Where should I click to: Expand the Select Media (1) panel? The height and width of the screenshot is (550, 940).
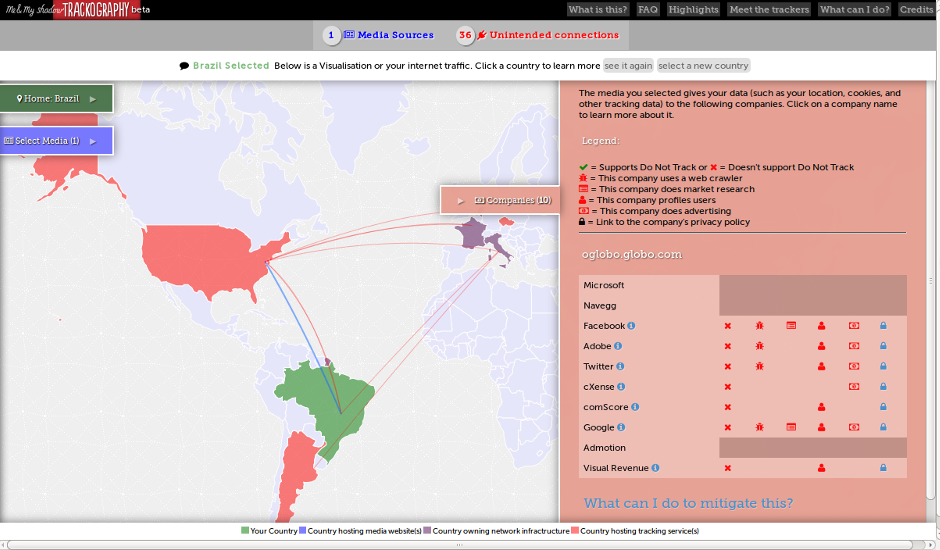[x=56, y=141]
